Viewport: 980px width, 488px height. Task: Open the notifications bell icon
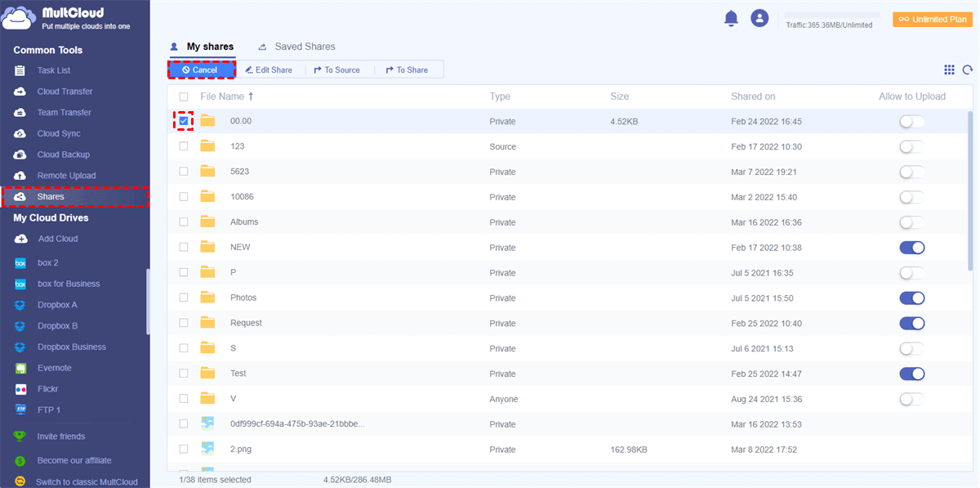click(x=731, y=18)
